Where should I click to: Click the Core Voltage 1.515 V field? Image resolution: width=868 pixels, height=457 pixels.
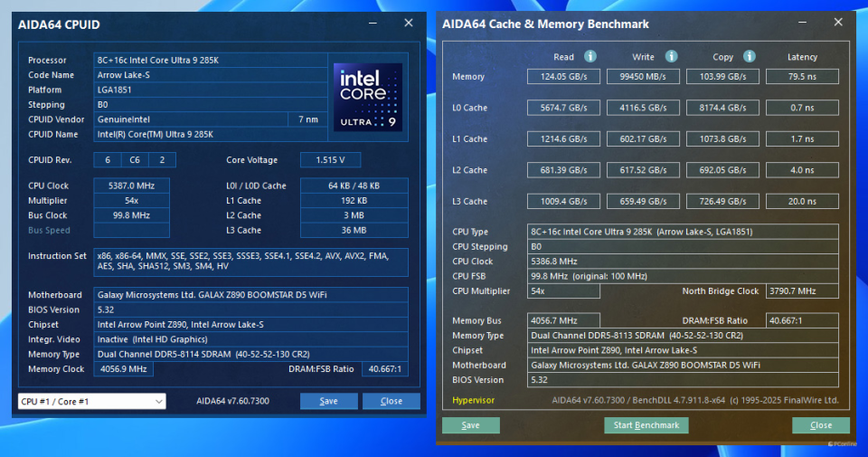pos(331,160)
